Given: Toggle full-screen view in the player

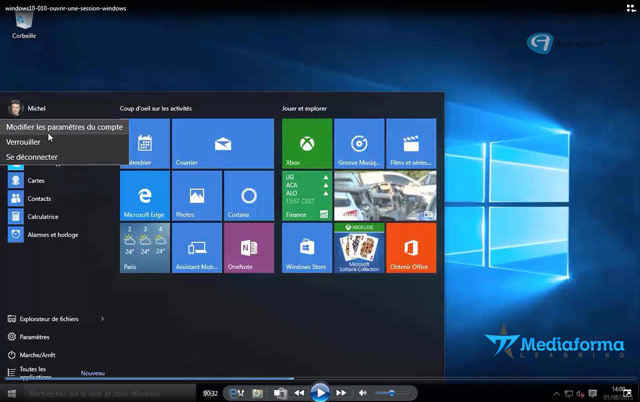Looking at the screenshot, I should [627, 393].
